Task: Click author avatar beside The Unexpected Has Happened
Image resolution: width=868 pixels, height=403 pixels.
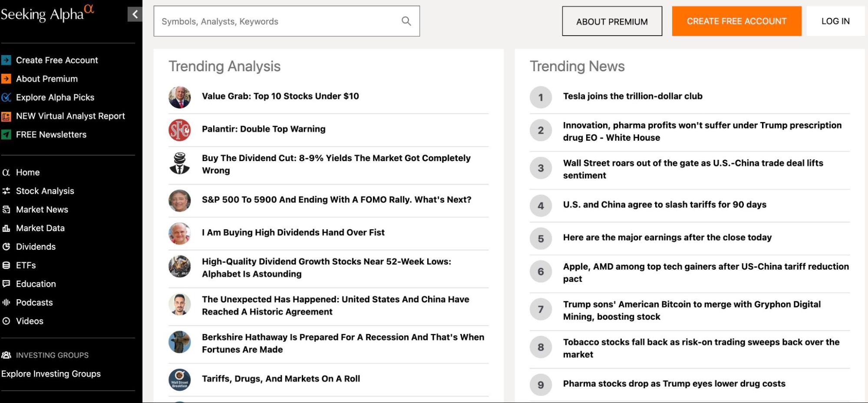Action: tap(179, 304)
